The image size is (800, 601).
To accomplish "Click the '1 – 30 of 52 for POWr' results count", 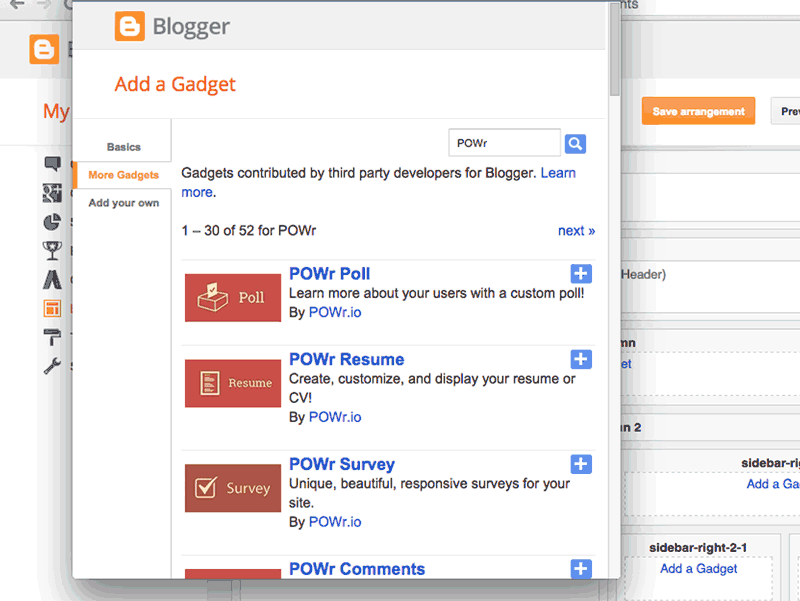I will pyautogui.click(x=249, y=231).
